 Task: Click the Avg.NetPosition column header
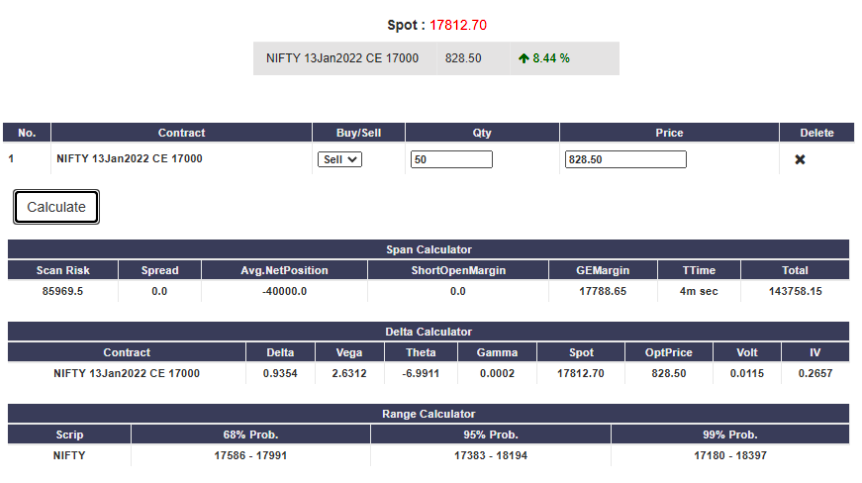click(284, 270)
